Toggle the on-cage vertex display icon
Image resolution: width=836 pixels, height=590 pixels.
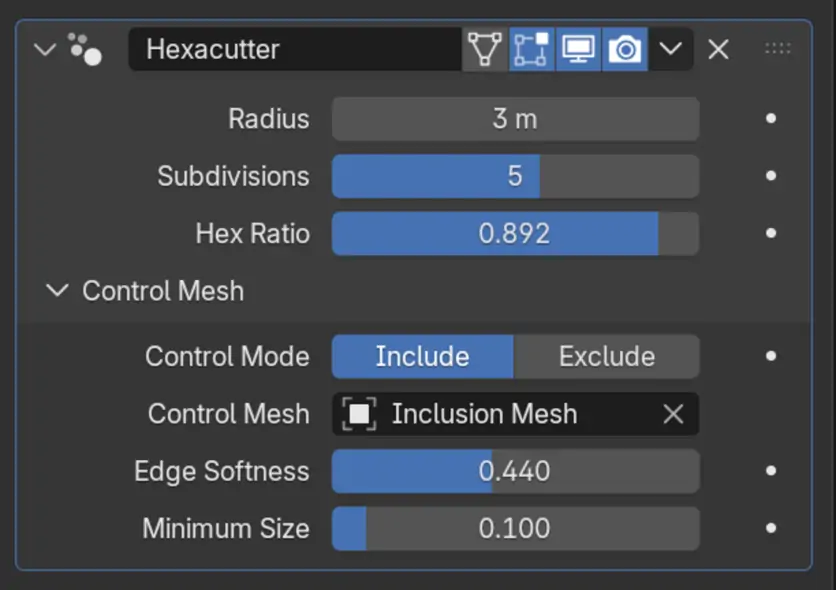[x=485, y=49]
